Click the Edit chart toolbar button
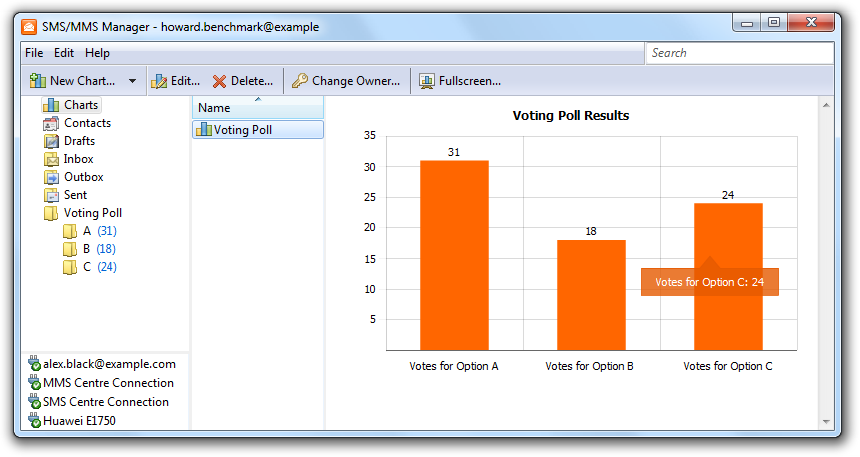Screen dimensions: 860x457 [x=176, y=81]
